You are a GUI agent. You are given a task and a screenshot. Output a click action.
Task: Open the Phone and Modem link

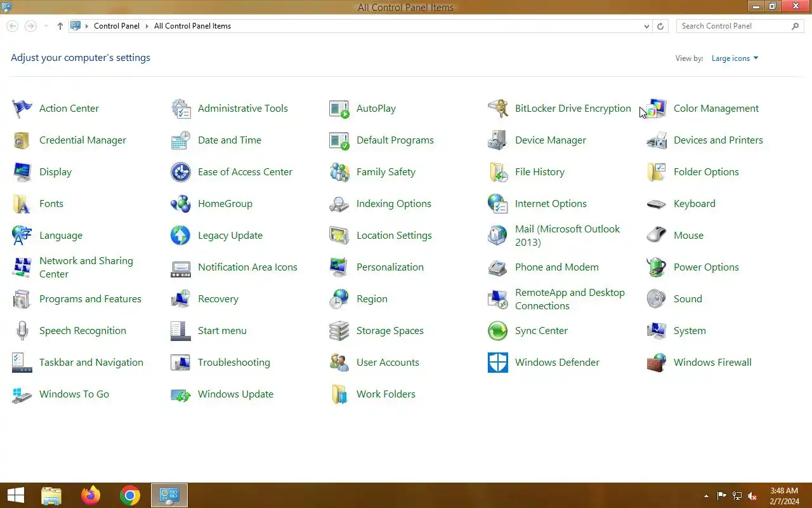pos(557,267)
